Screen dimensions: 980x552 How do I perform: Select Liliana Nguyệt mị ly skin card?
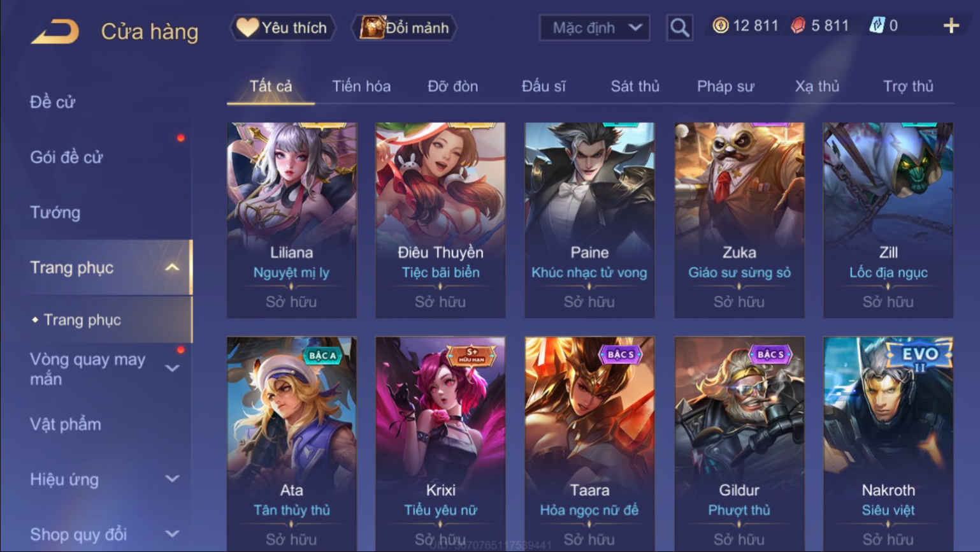pos(292,220)
